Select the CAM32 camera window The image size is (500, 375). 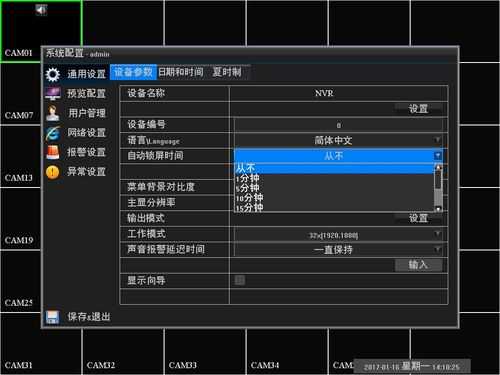[123, 352]
